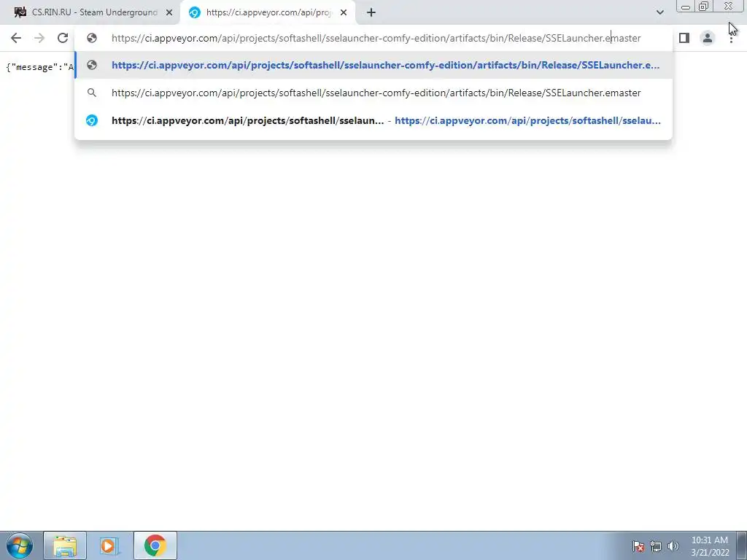
Task: Open the side panel icon
Action: 684,38
